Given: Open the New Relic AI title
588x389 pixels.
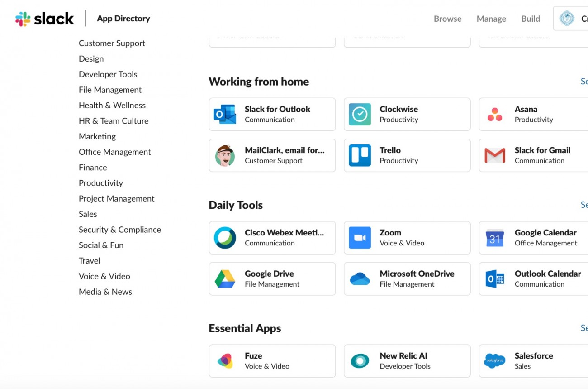Looking at the screenshot, I should [403, 356].
